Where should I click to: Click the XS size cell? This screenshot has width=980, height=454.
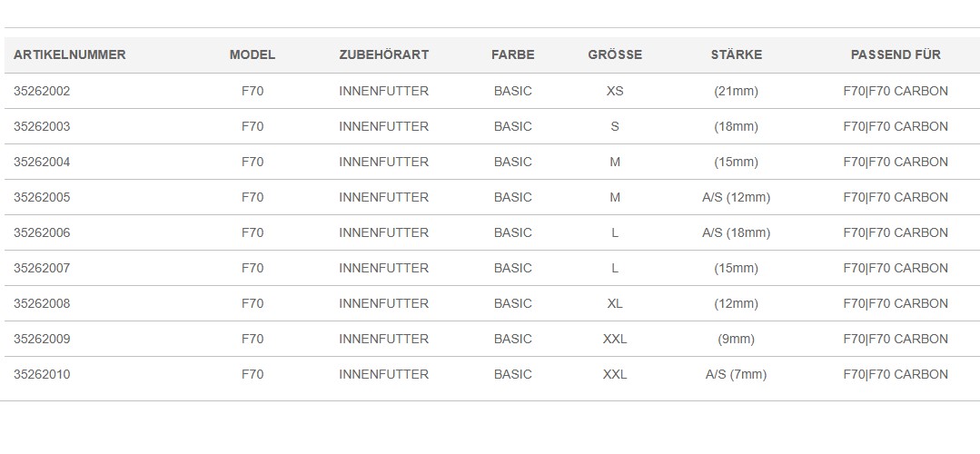(x=615, y=91)
